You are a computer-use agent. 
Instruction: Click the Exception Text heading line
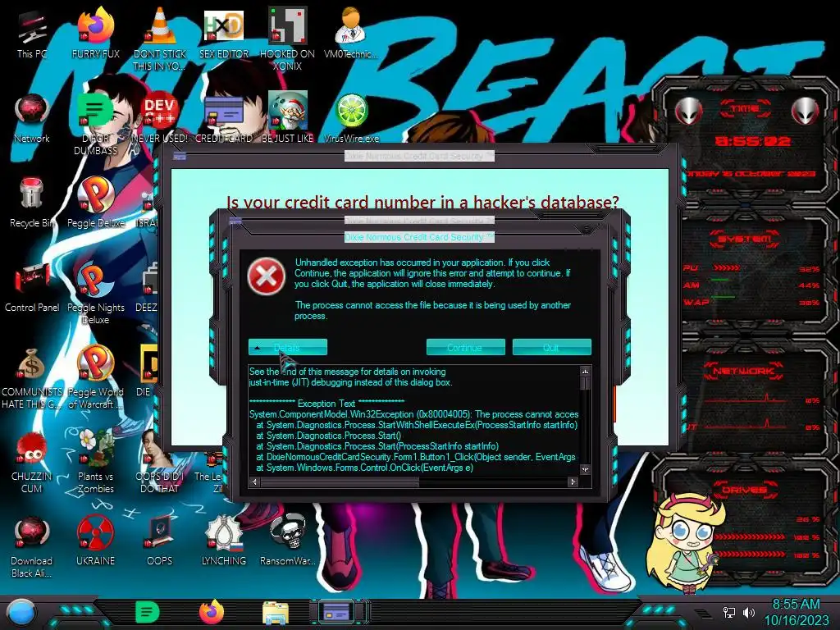tap(326, 404)
